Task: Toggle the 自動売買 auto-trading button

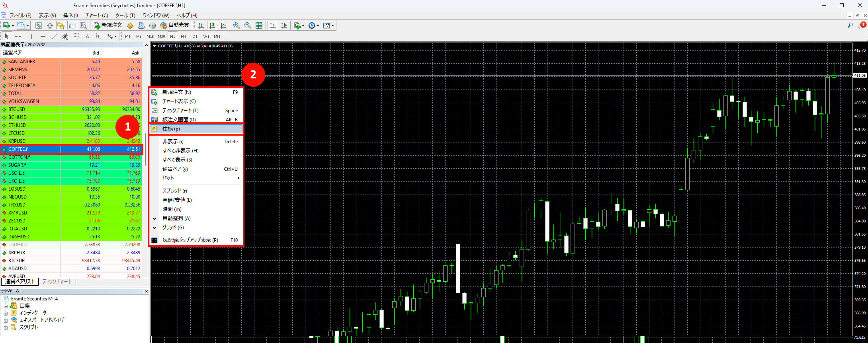Action: pos(175,25)
